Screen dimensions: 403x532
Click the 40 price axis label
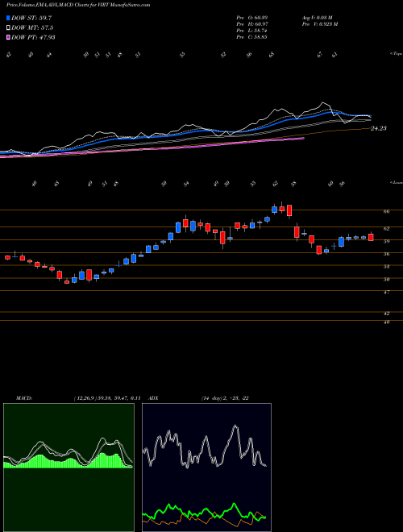387,322
